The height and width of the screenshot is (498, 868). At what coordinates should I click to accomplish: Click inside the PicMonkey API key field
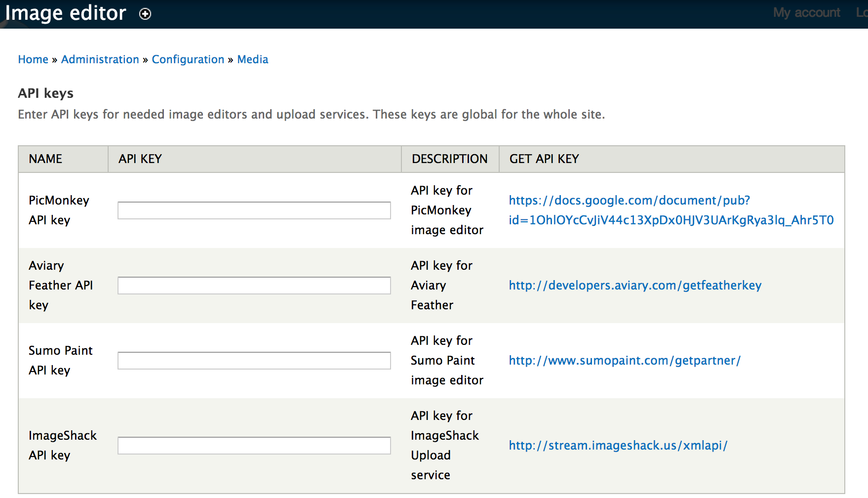coord(254,210)
